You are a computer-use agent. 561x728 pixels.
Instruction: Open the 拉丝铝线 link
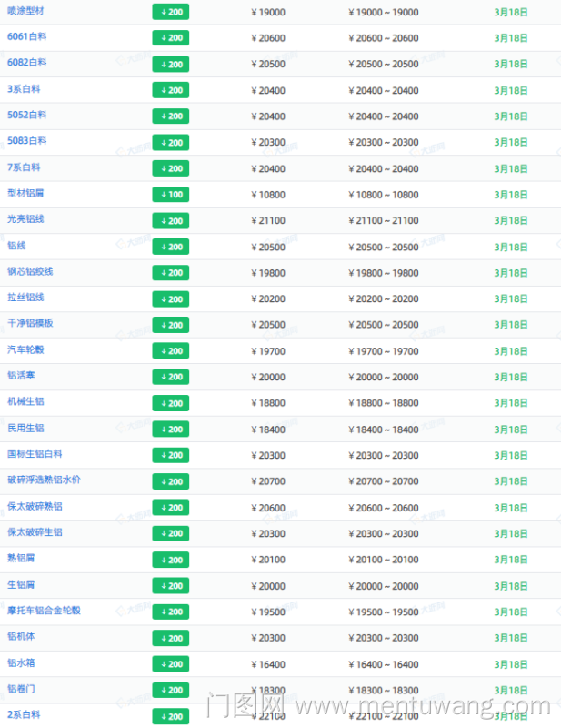point(25,298)
